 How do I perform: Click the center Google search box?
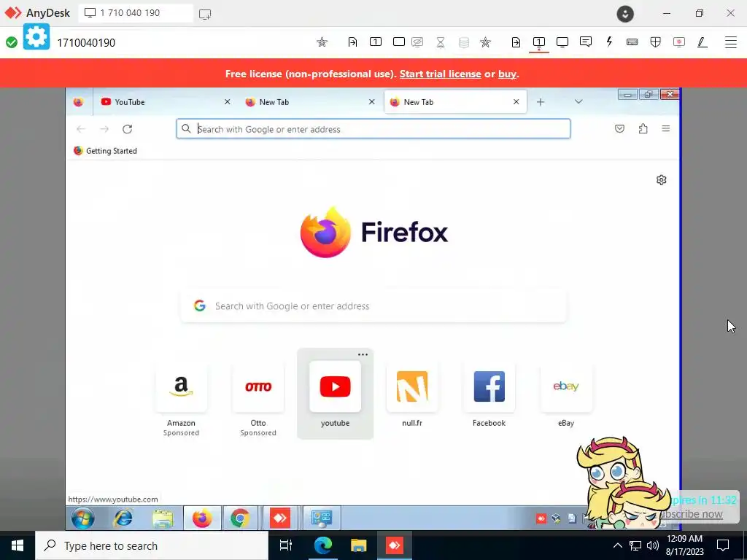pos(373,306)
